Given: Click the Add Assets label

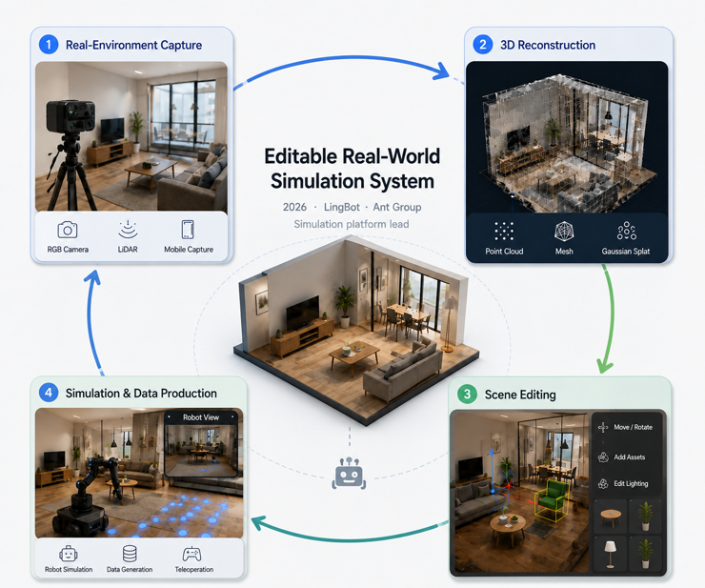Looking at the screenshot, I should (x=630, y=457).
